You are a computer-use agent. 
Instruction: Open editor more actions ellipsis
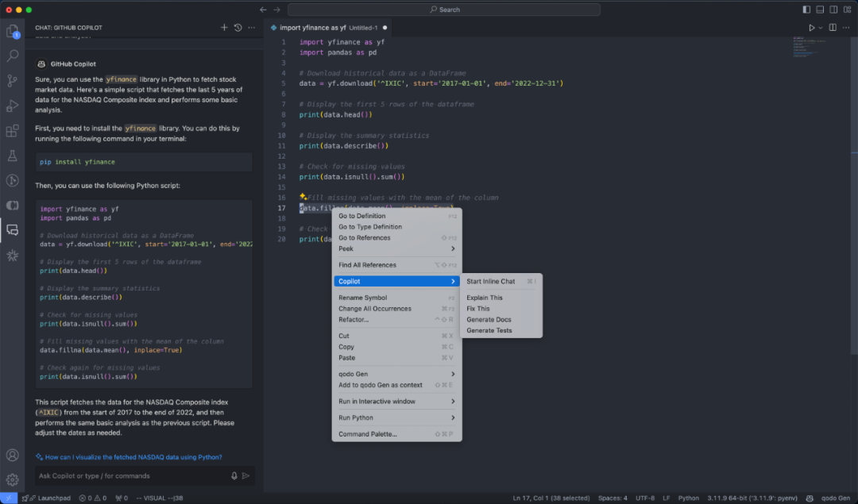[847, 27]
